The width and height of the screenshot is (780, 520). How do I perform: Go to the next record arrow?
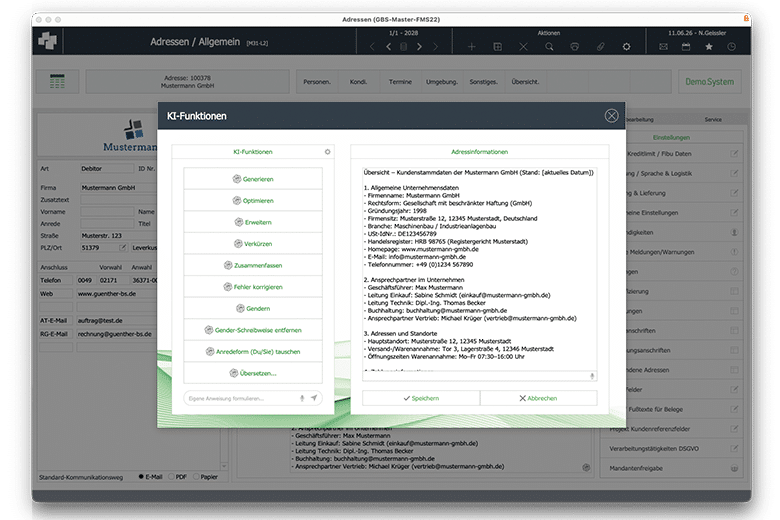(419, 47)
